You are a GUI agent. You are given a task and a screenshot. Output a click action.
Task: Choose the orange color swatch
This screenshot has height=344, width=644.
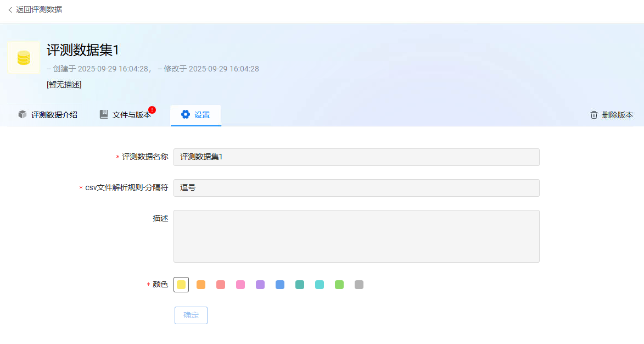(x=201, y=285)
